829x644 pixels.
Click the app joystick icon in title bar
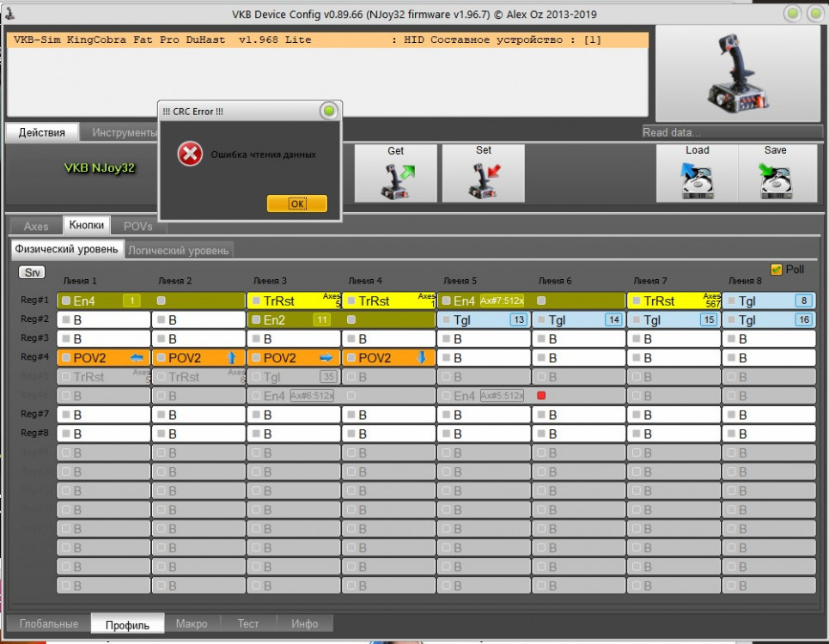[9, 15]
